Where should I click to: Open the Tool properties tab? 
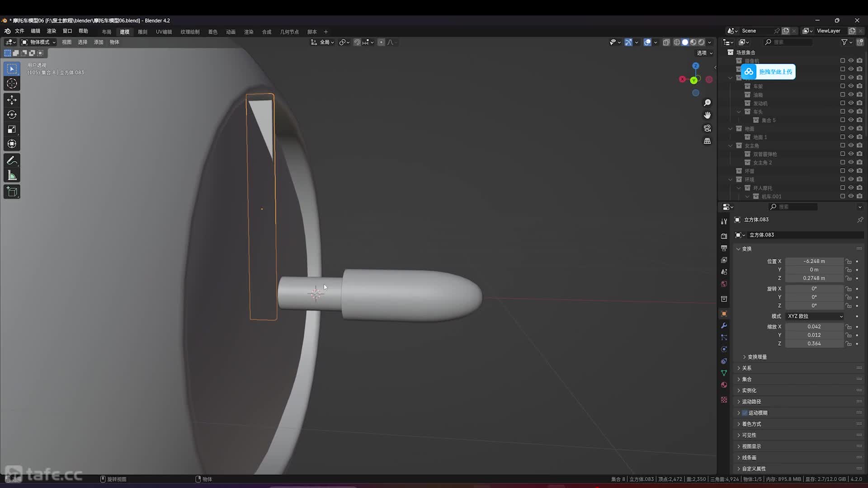coord(724,221)
